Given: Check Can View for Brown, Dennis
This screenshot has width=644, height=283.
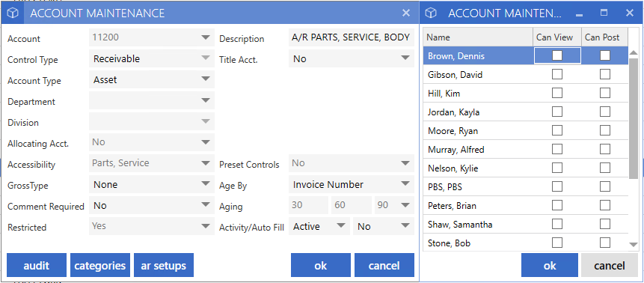Looking at the screenshot, I should tap(557, 55).
